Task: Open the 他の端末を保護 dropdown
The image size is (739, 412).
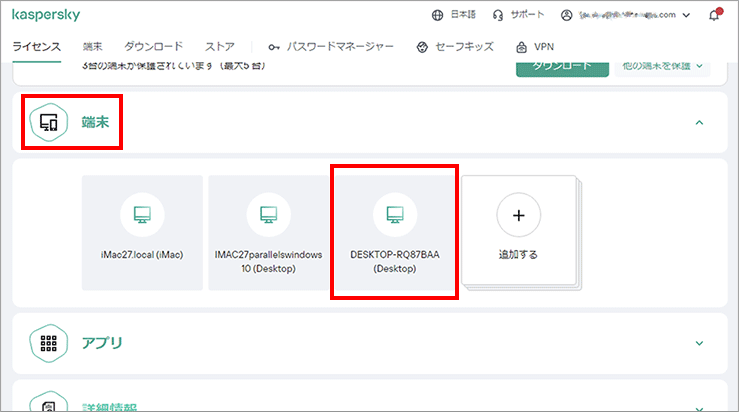Action: click(x=662, y=67)
